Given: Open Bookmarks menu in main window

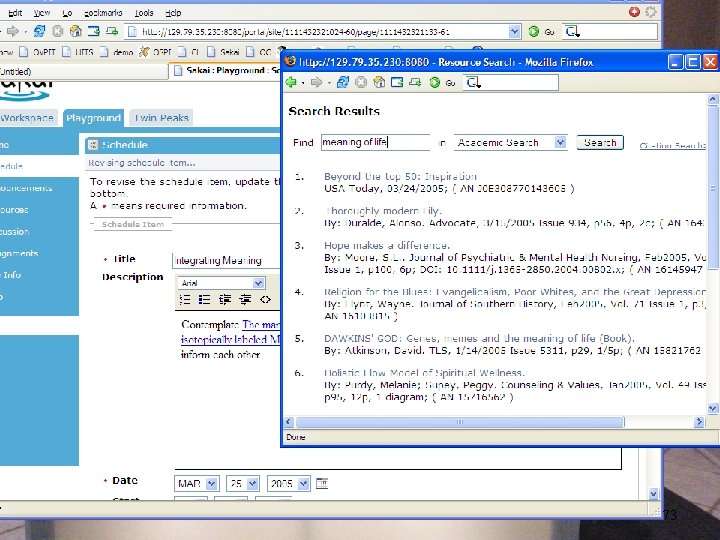Looking at the screenshot, I should [x=103, y=13].
